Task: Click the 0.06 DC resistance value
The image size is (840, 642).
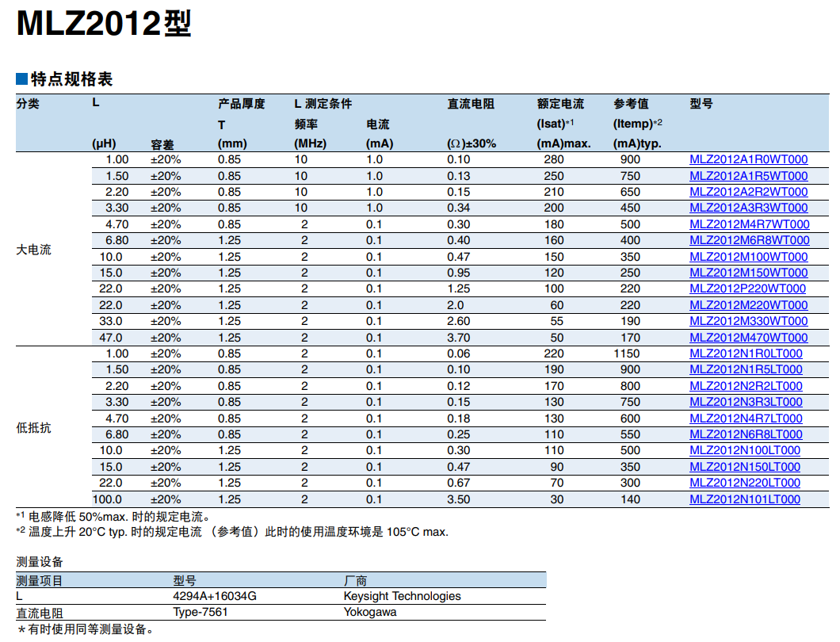Action: pos(459,353)
